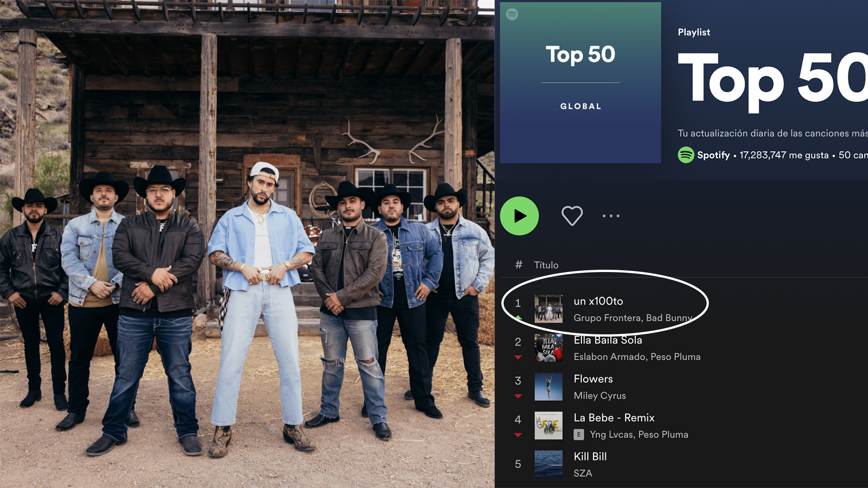Select the track title Ella Baila Sola

pos(608,340)
